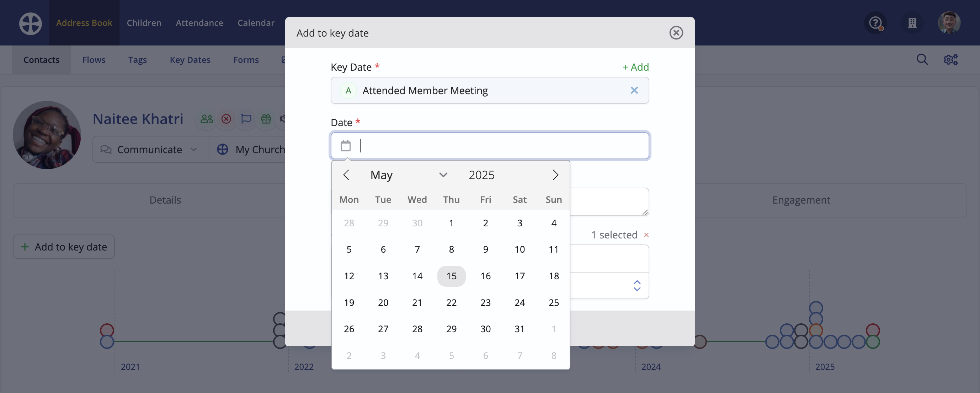The image size is (980, 393).
Task: Click the orange timeline marker near 2025
Action: point(816,330)
